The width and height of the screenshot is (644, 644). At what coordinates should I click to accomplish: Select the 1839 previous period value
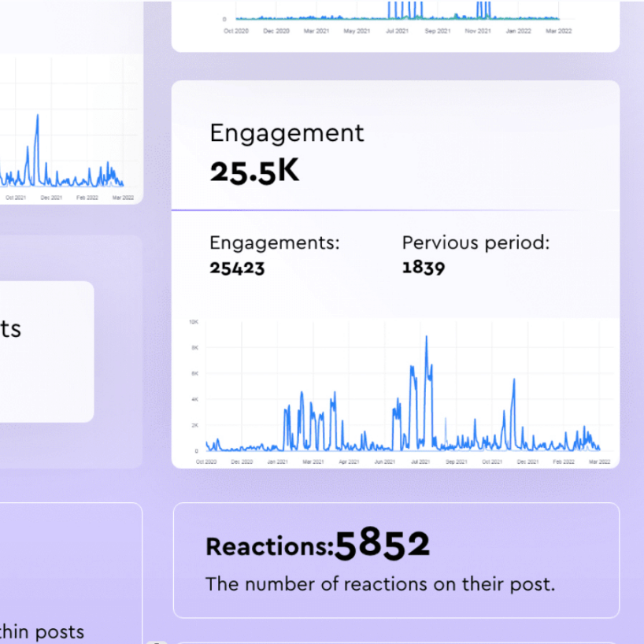424,268
